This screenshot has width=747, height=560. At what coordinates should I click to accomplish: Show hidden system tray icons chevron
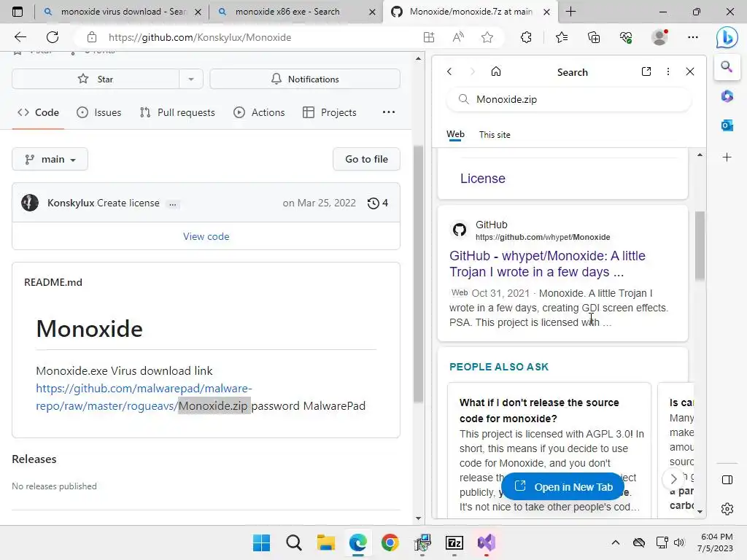(616, 542)
